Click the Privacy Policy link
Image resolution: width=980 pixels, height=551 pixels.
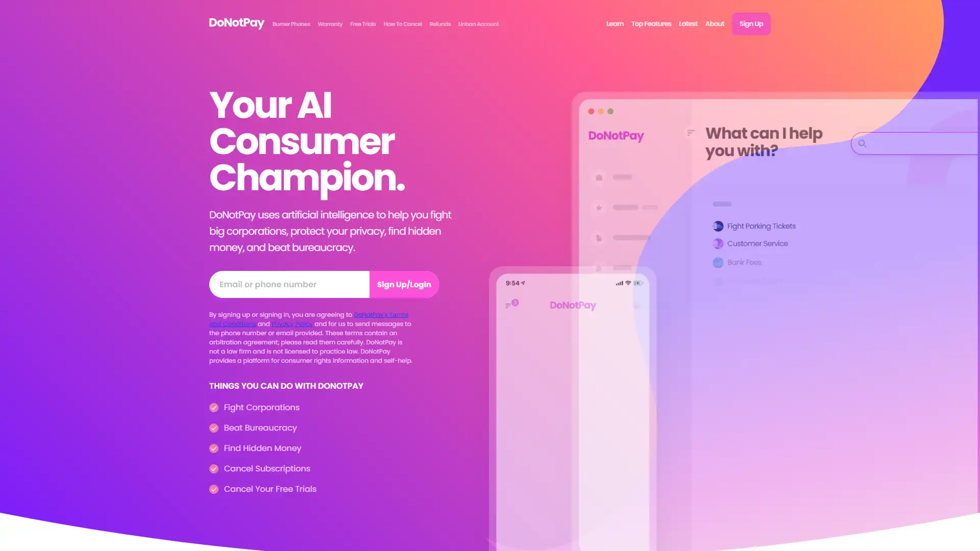point(292,323)
